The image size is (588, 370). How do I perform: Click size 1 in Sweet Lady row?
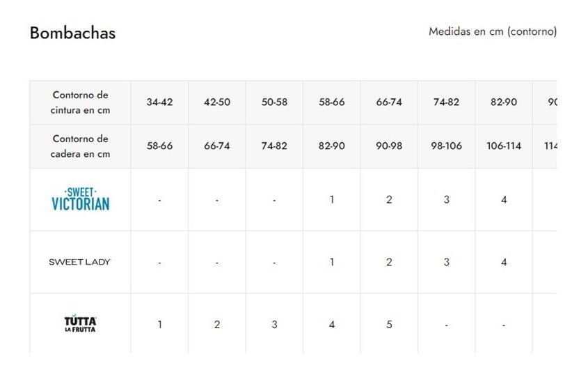[332, 263]
